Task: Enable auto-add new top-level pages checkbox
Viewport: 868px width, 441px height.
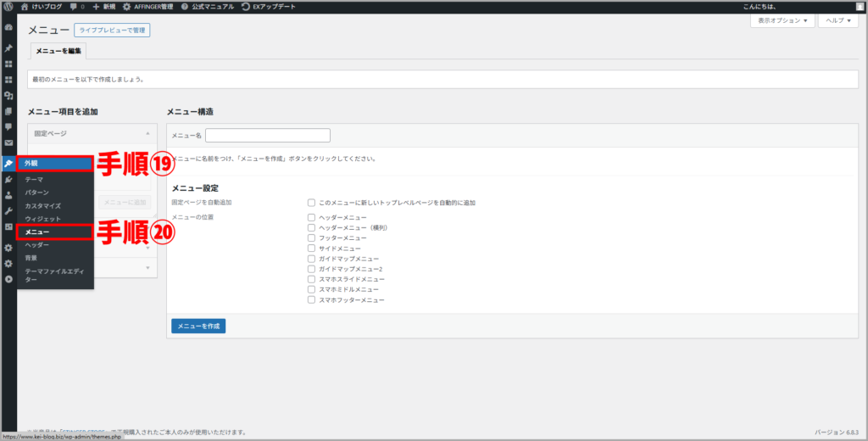Action: tap(312, 203)
